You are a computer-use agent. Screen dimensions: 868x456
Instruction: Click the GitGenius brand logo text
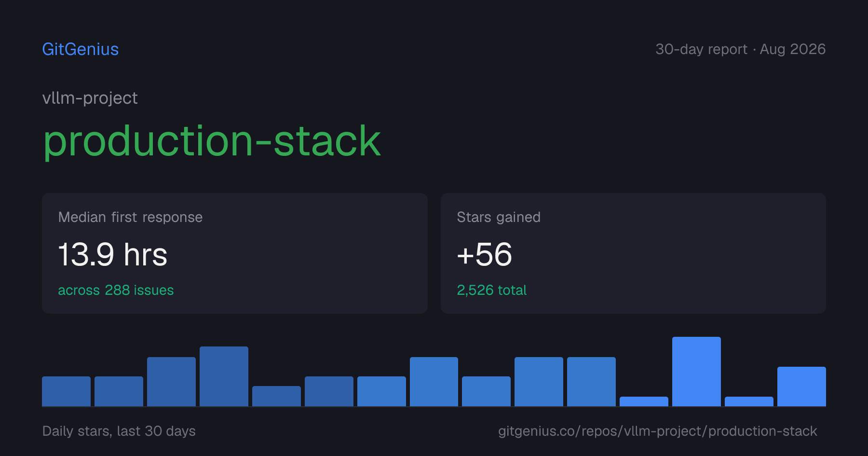click(x=81, y=49)
